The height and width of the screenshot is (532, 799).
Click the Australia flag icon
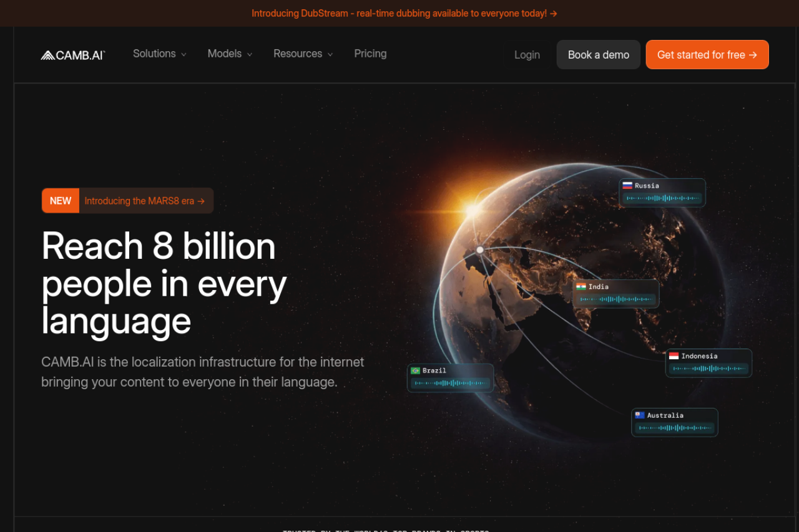(x=640, y=415)
